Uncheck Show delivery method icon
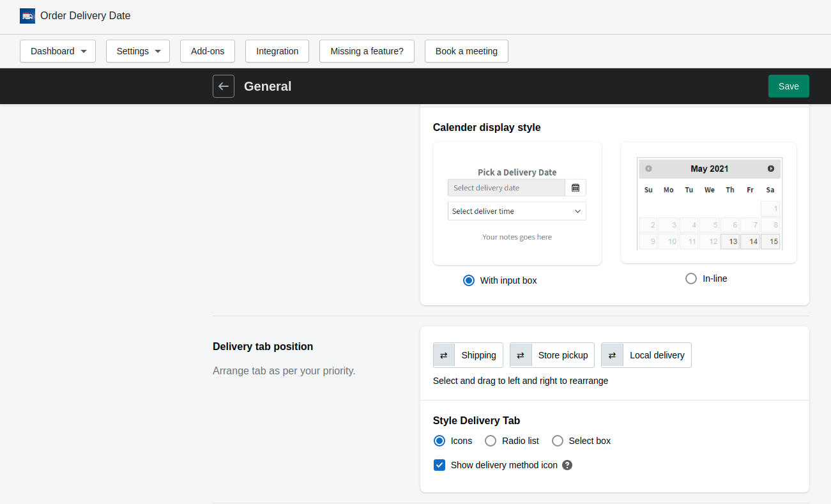Image resolution: width=831 pixels, height=504 pixels. pos(439,465)
